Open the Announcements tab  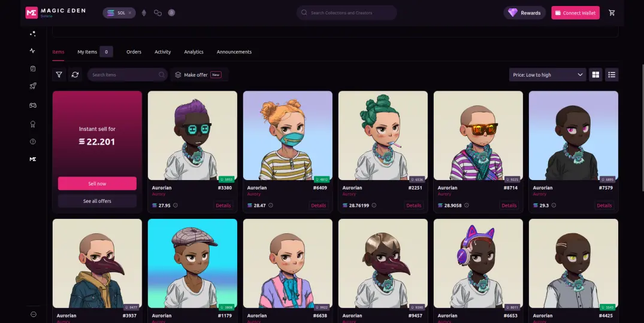[234, 51]
